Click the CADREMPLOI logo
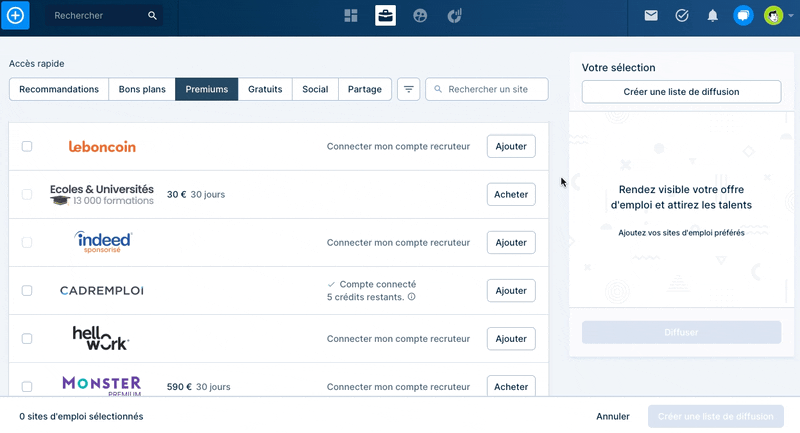The image size is (800, 433). tap(102, 291)
